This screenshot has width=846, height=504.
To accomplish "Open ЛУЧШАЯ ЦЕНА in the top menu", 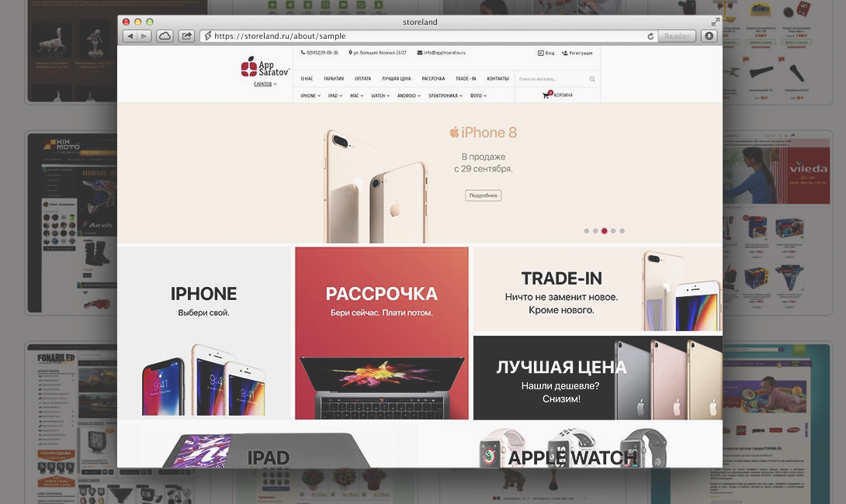I will pyautogui.click(x=397, y=78).
